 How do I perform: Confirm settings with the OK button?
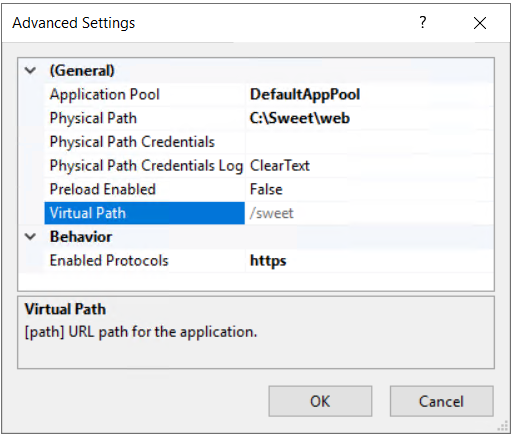320,401
